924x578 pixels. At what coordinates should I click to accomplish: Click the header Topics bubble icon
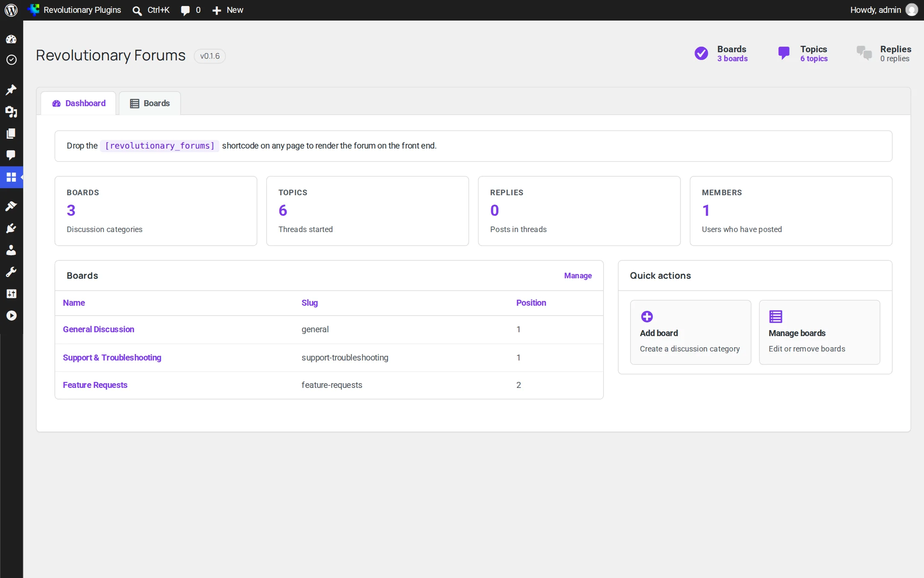point(784,53)
